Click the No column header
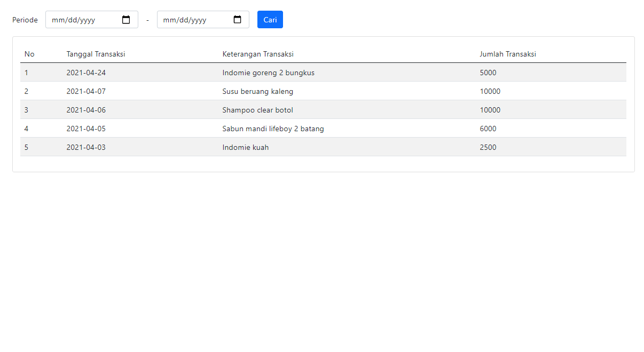Screen dimensions: 644x352 29,54
